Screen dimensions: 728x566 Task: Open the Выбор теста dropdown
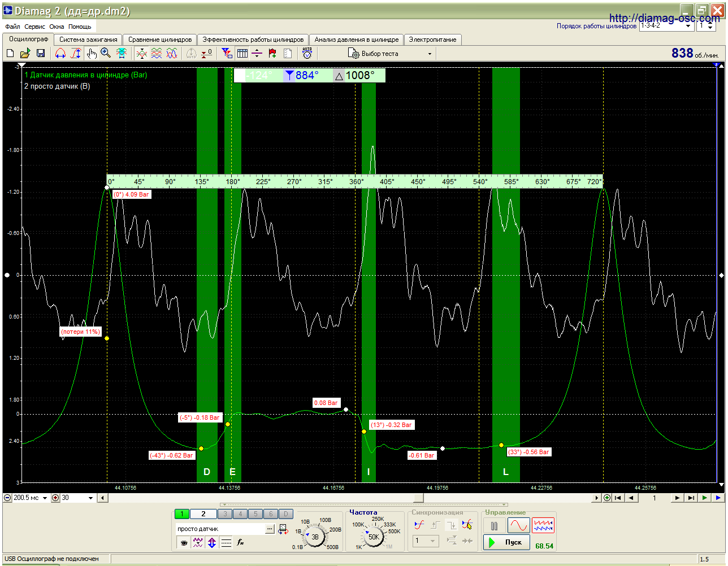tap(390, 54)
